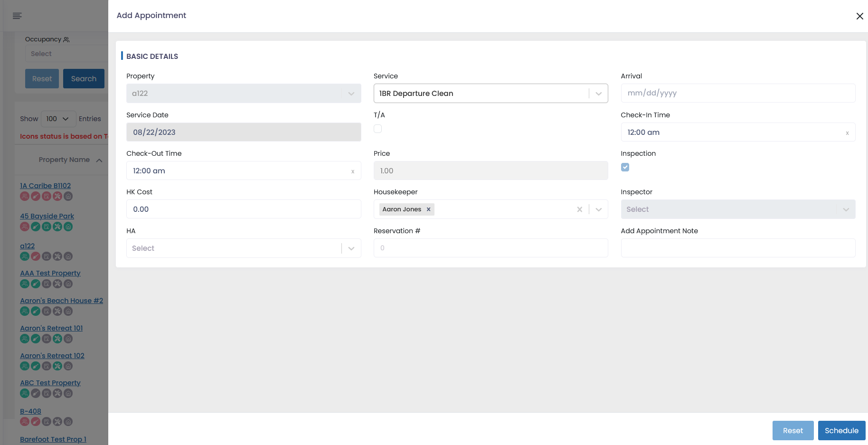
Task: Click maintenance icon under Aaron's Retreat 102
Action: (57, 366)
